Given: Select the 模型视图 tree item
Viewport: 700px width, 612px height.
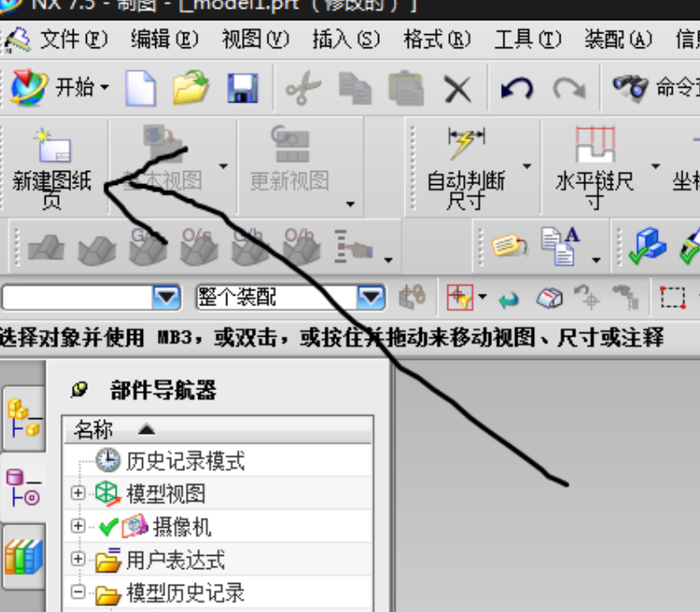Looking at the screenshot, I should click(166, 494).
